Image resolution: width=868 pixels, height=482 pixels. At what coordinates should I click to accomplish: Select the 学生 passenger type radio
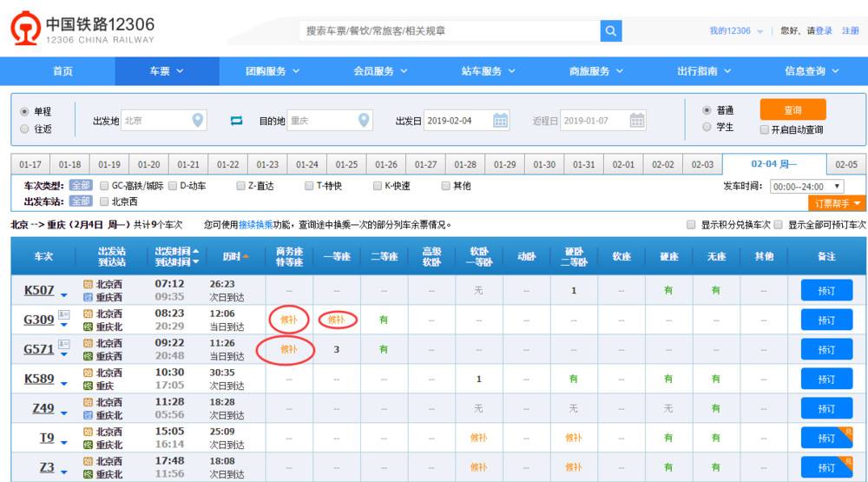pyautogui.click(x=707, y=127)
